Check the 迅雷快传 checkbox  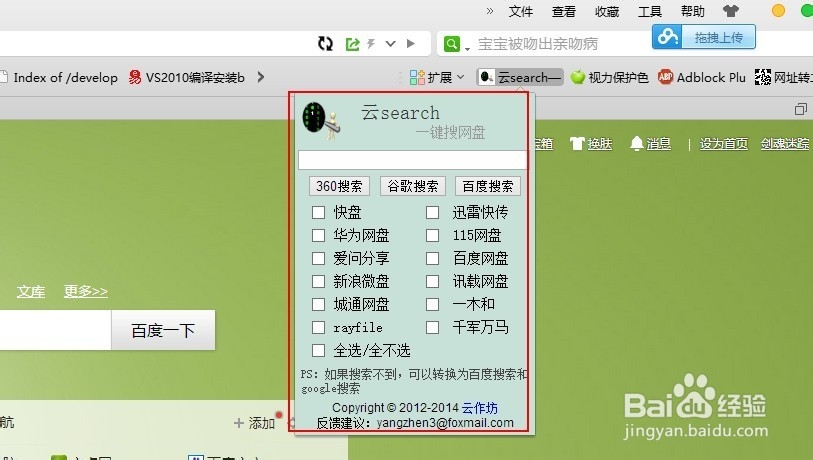(x=432, y=213)
